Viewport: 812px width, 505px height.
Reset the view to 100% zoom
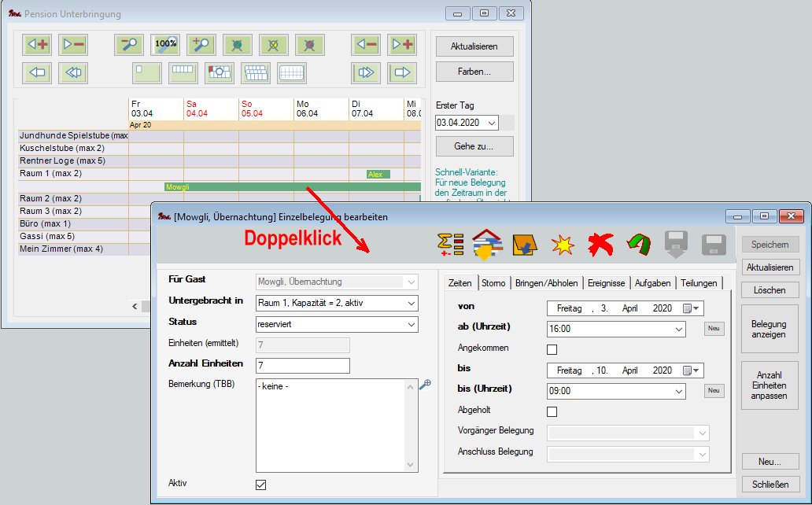click(165, 44)
